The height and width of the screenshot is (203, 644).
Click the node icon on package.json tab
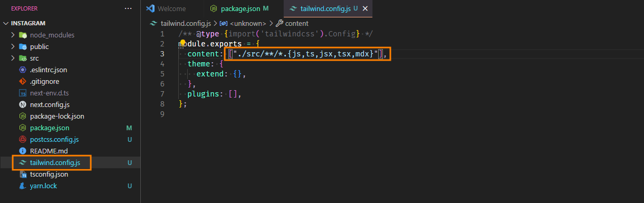click(213, 8)
